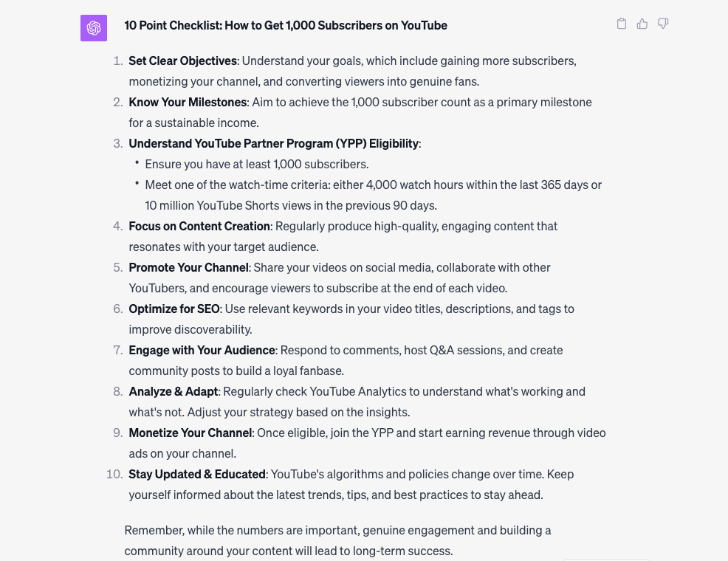Copy the checklist response to clipboard
The image size is (728, 561).
(621, 24)
